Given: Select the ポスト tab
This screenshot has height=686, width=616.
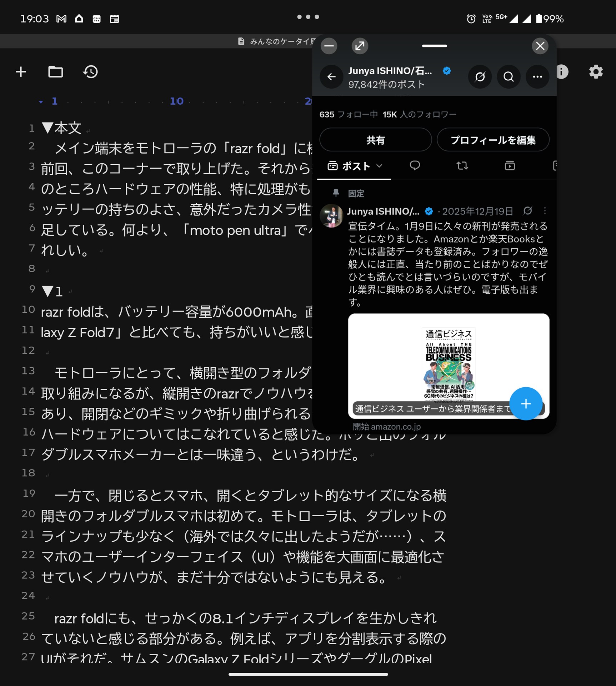Looking at the screenshot, I should pyautogui.click(x=354, y=166).
